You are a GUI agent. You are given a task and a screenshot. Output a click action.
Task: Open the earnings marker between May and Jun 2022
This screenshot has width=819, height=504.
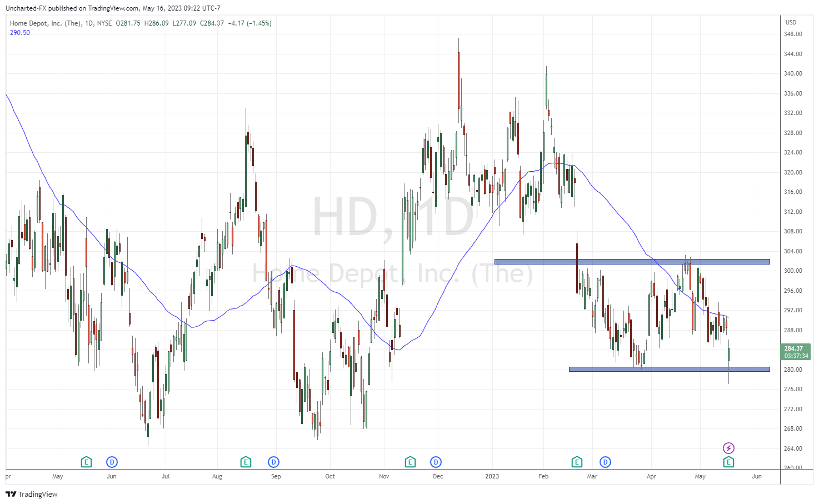pyautogui.click(x=86, y=462)
